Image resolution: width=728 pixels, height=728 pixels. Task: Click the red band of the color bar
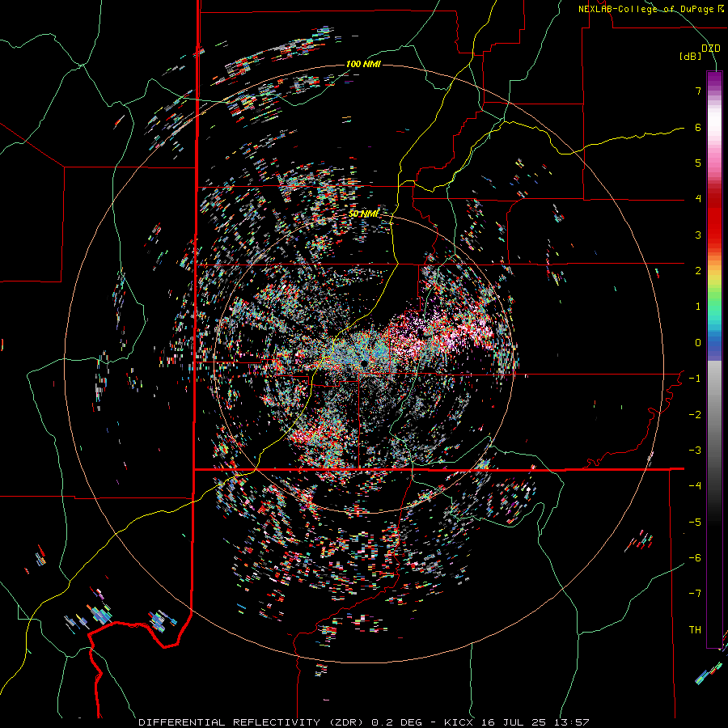(714, 218)
